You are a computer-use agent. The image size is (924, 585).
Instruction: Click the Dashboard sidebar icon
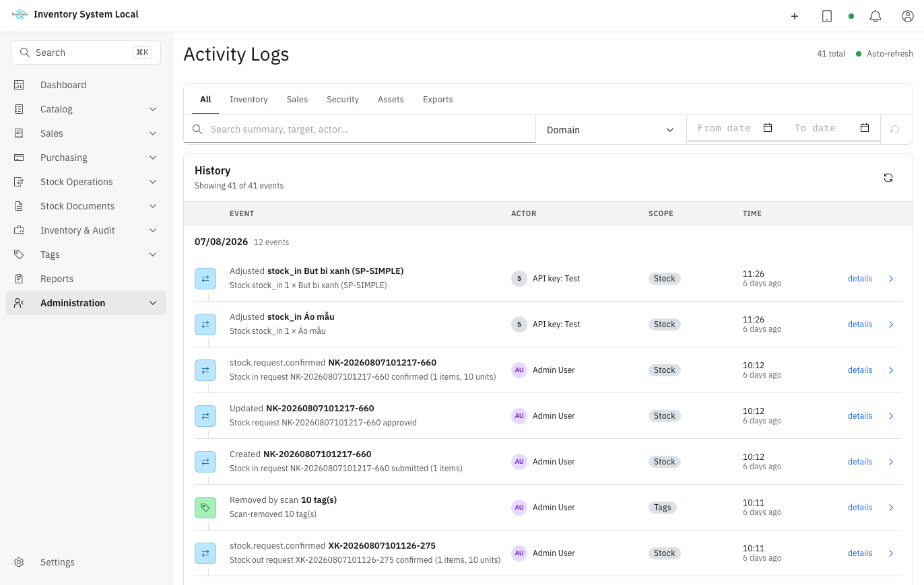coord(19,85)
